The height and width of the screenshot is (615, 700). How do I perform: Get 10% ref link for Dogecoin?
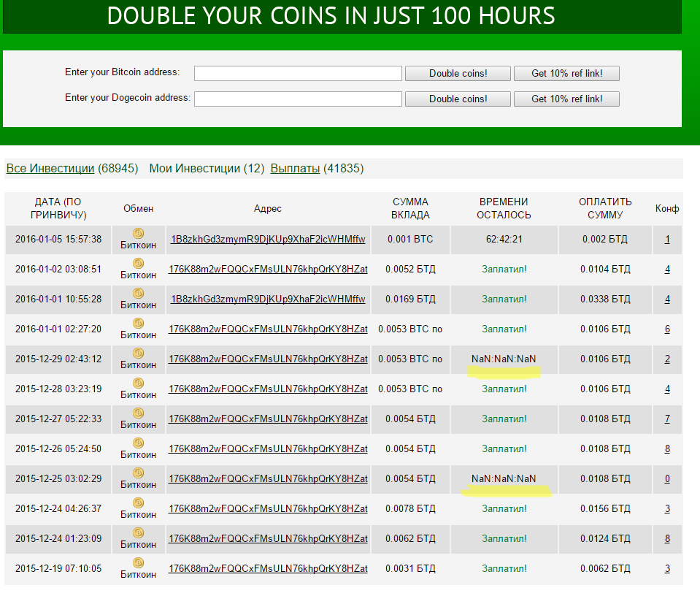566,99
